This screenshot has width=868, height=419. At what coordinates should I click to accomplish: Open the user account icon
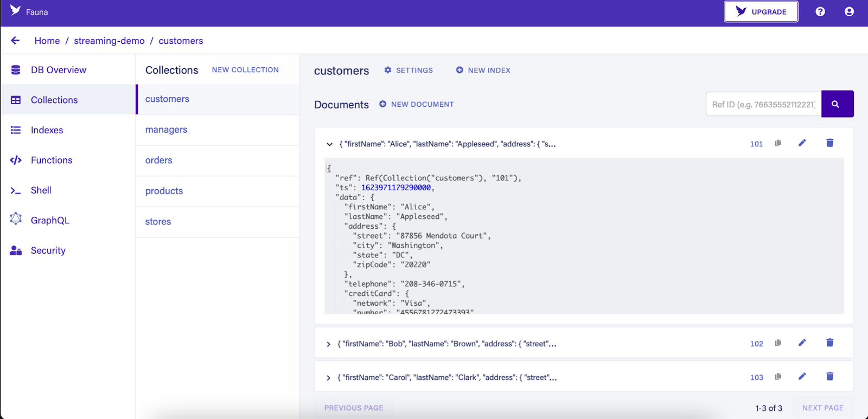pyautogui.click(x=849, y=11)
